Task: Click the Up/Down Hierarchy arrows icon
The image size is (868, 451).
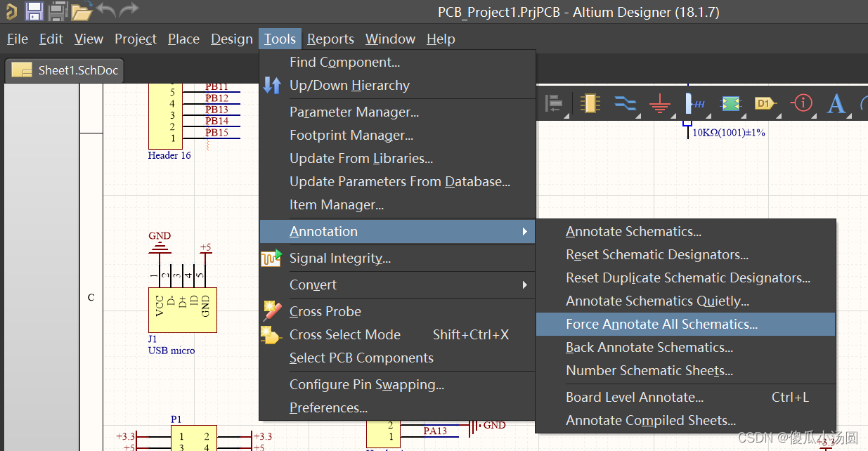Action: pos(272,85)
